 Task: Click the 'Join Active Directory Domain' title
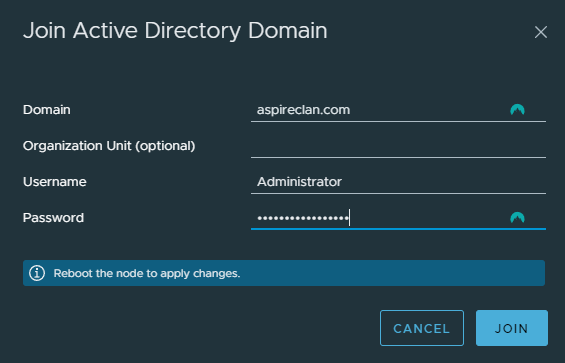click(x=175, y=31)
